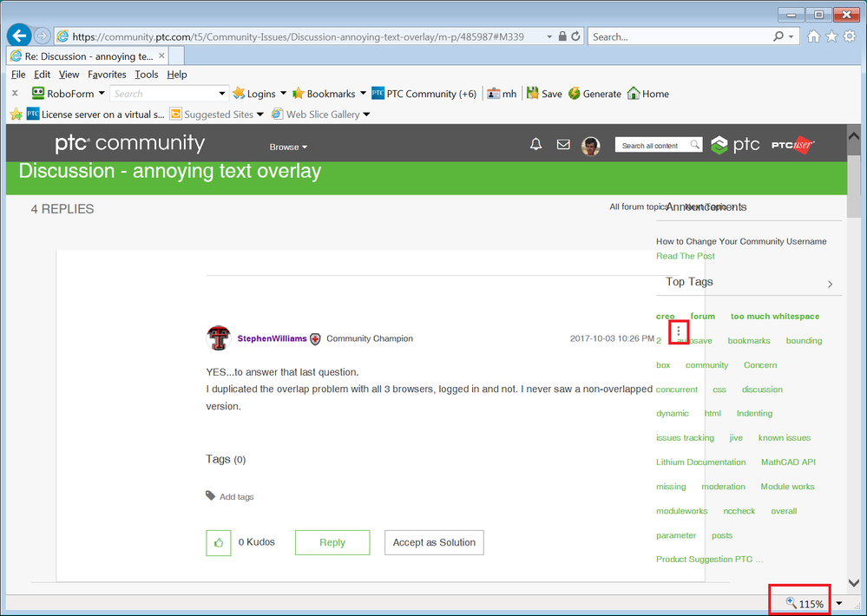Expand Web Slice Gallery dropdown
This screenshot has width=867, height=616.
pos(366,114)
